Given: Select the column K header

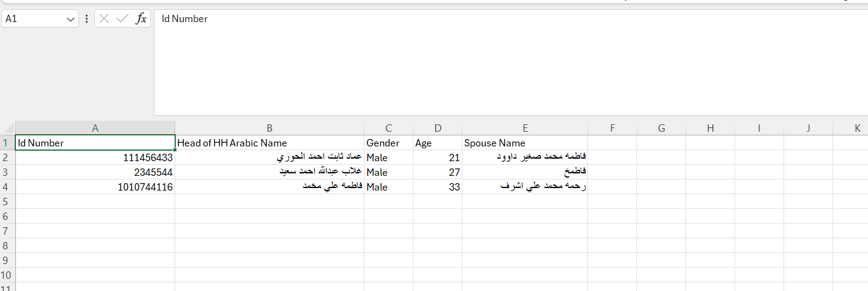Looking at the screenshot, I should [x=857, y=128].
